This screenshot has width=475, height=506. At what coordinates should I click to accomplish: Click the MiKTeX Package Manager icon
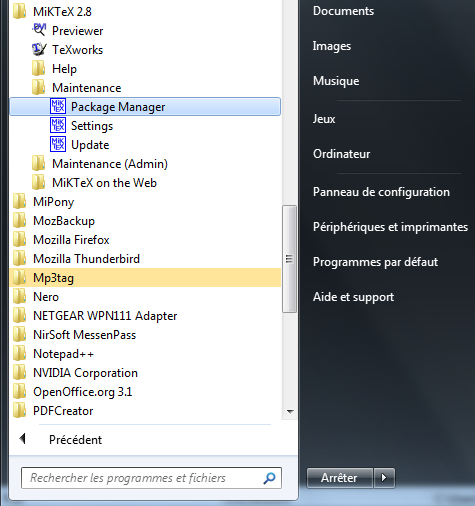point(58,107)
